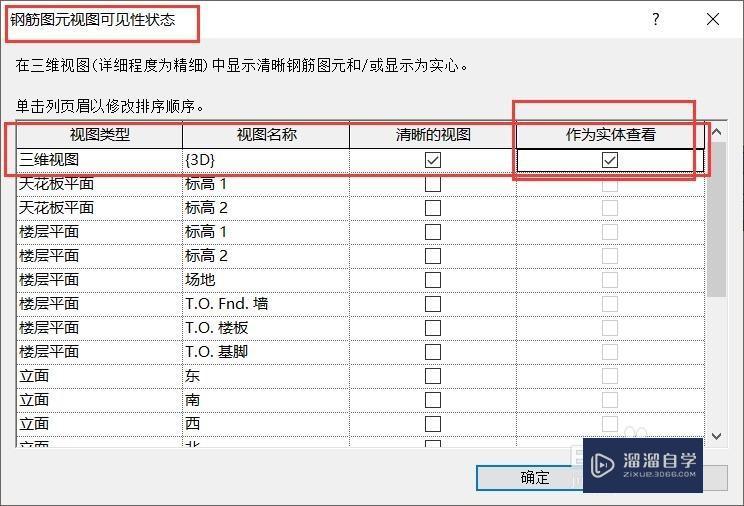This screenshot has width=744, height=506.
Task: Enable 清晰的视图 for 天花板平面 标高 2
Action: click(x=433, y=208)
